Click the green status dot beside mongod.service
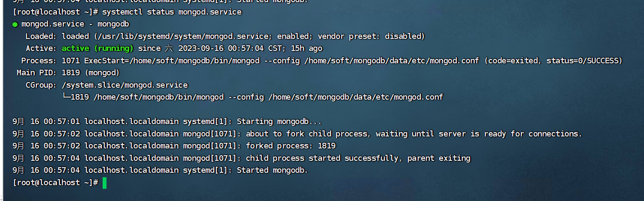This screenshot has height=201, width=644. click(15, 24)
